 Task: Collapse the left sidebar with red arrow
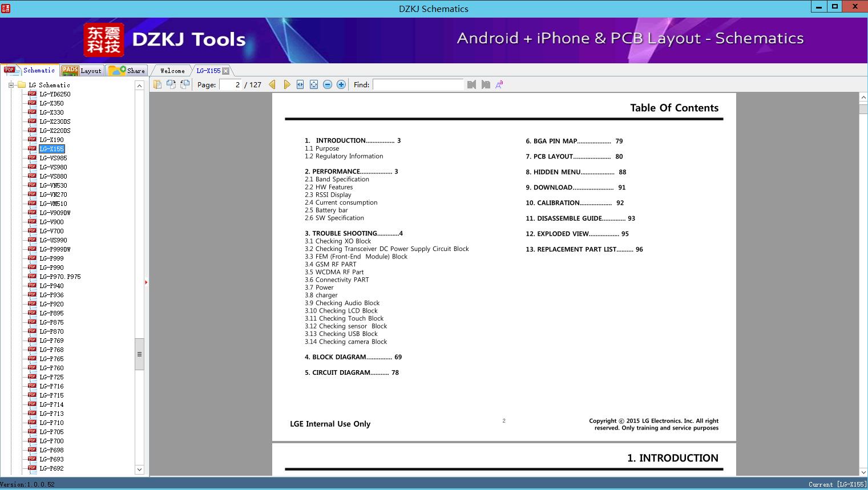146,282
